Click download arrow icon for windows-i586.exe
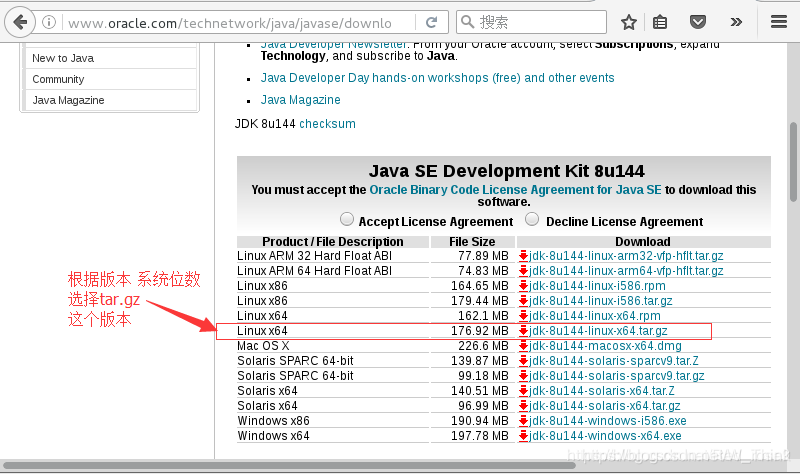This screenshot has height=474, width=800. (523, 421)
